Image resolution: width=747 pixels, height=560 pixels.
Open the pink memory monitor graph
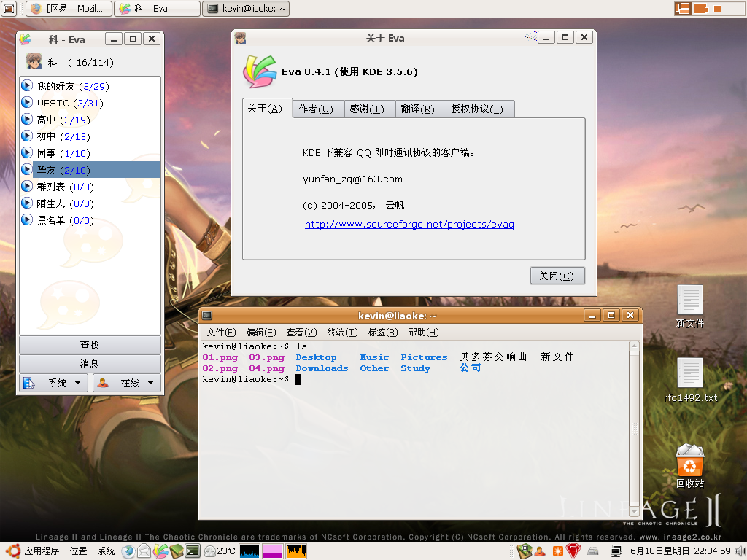tap(273, 551)
